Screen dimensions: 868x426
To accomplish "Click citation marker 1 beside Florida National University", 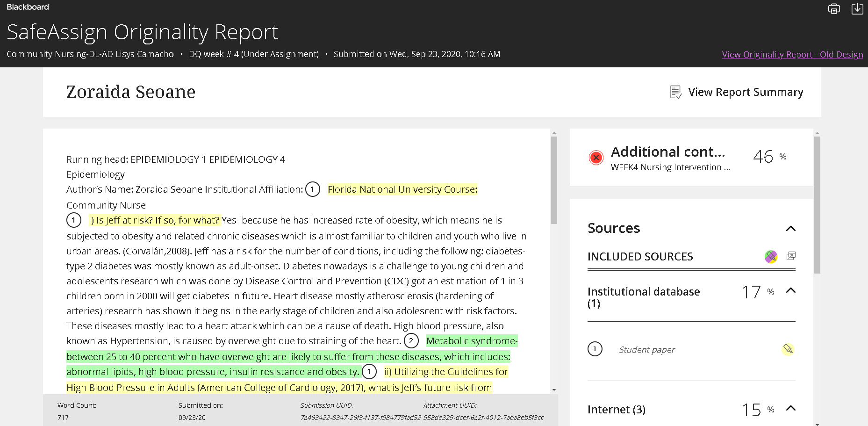I will pyautogui.click(x=313, y=189).
